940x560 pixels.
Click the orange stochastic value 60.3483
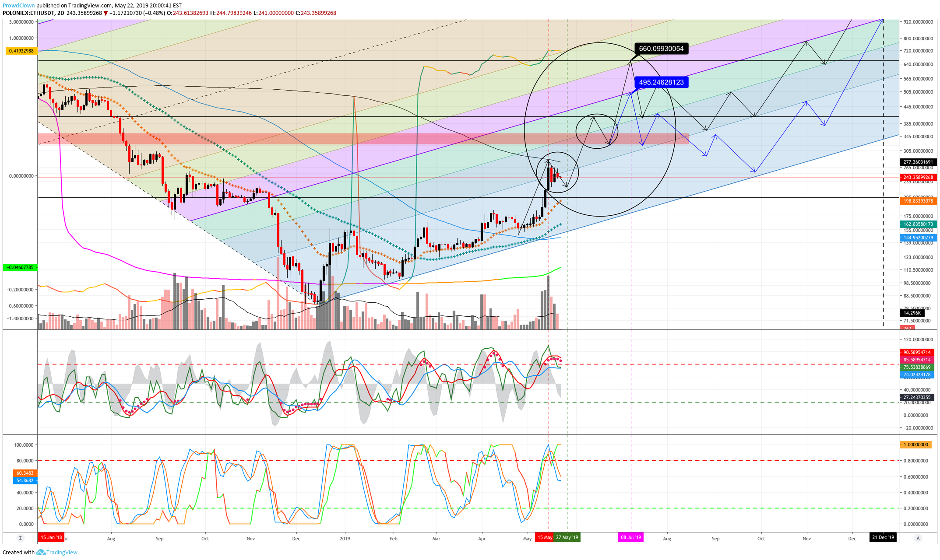click(x=25, y=473)
